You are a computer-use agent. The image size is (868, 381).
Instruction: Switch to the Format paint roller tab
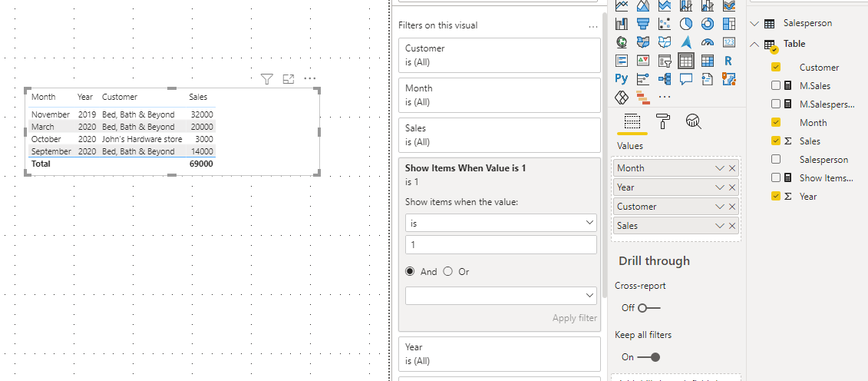click(662, 121)
